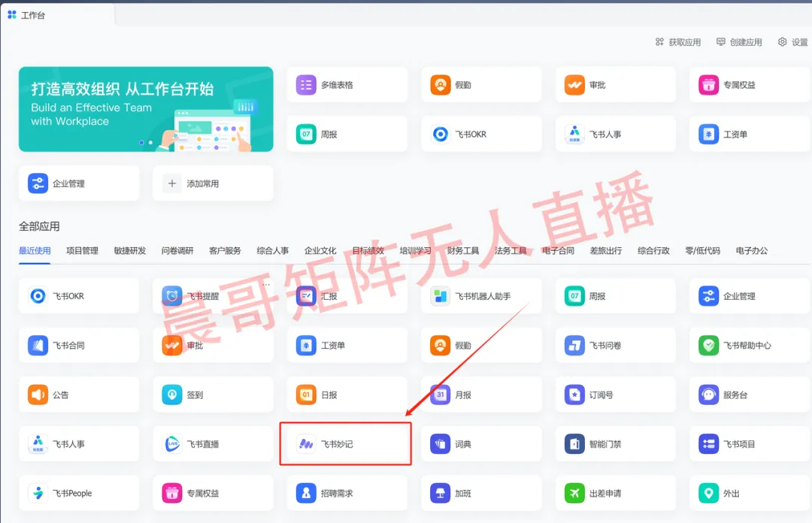Open 飞书妙记 app
Viewport: 812px width, 523px height.
pyautogui.click(x=347, y=444)
